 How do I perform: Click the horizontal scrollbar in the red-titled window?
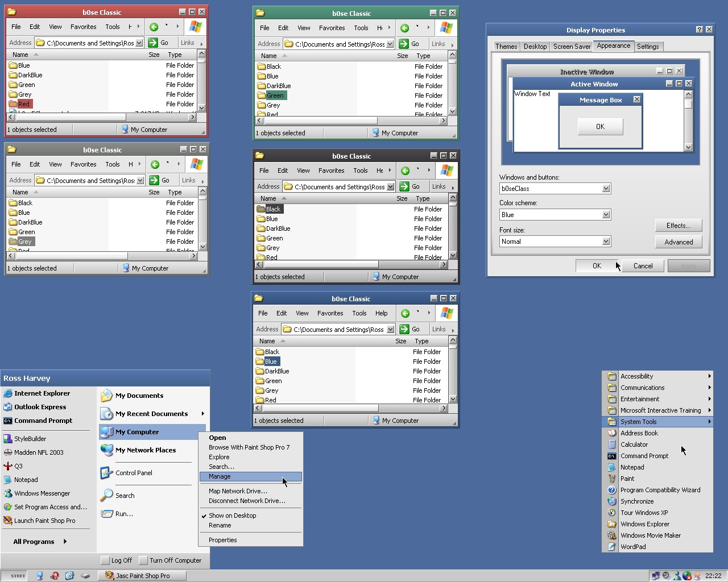point(101,117)
